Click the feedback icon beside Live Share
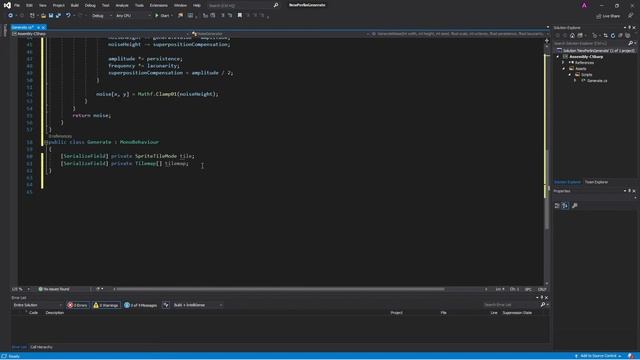This screenshot has width=640, height=360. point(630,16)
